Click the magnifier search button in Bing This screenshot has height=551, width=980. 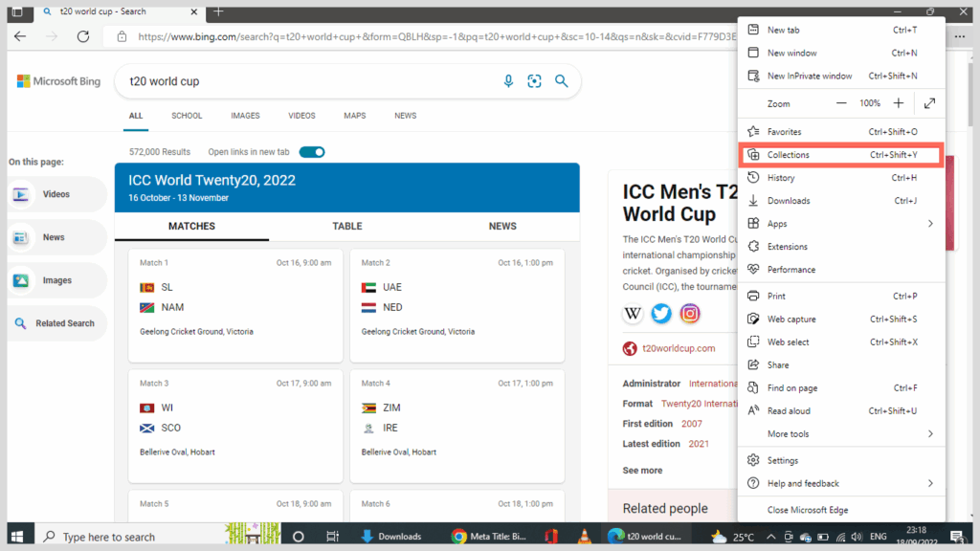point(561,81)
